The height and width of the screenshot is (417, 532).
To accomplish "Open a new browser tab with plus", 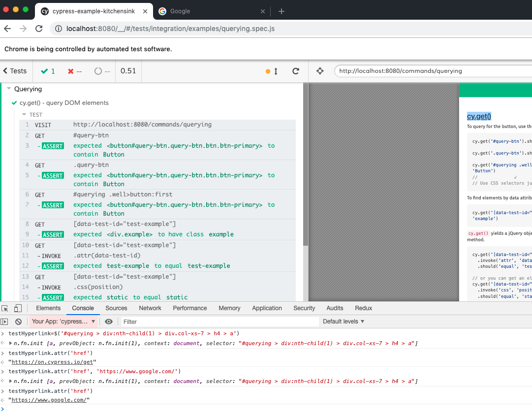I will (282, 11).
